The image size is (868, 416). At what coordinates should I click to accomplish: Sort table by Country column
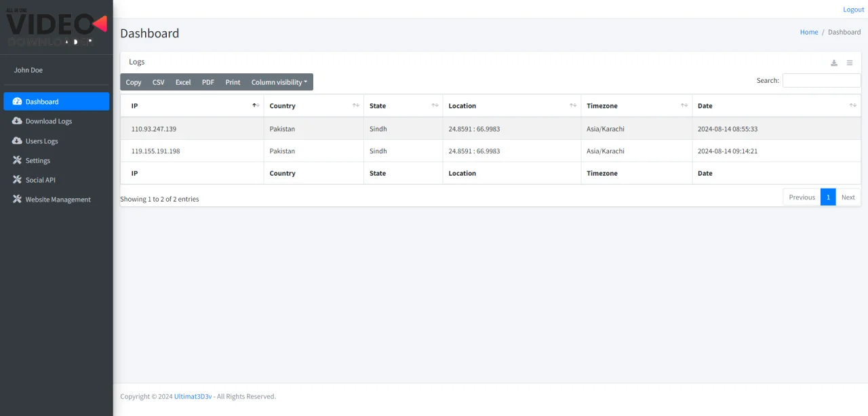[x=314, y=106]
